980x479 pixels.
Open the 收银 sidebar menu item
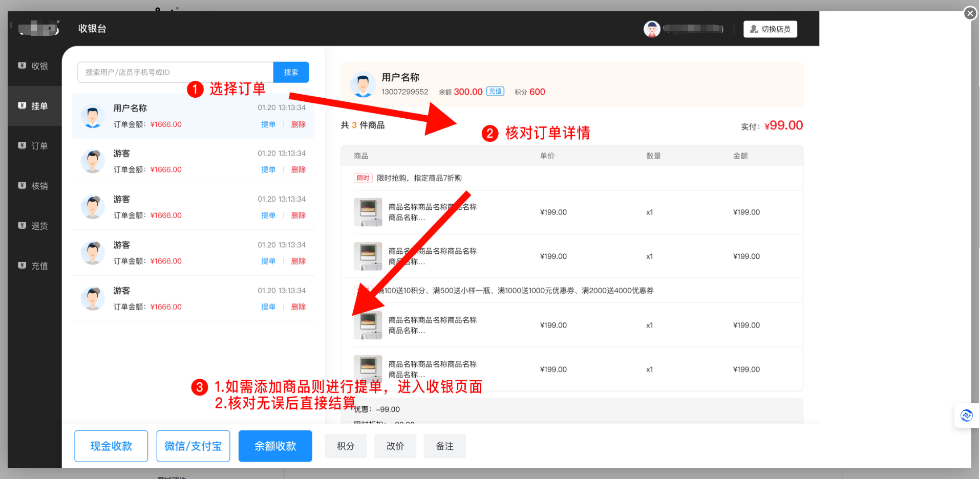pos(34,66)
